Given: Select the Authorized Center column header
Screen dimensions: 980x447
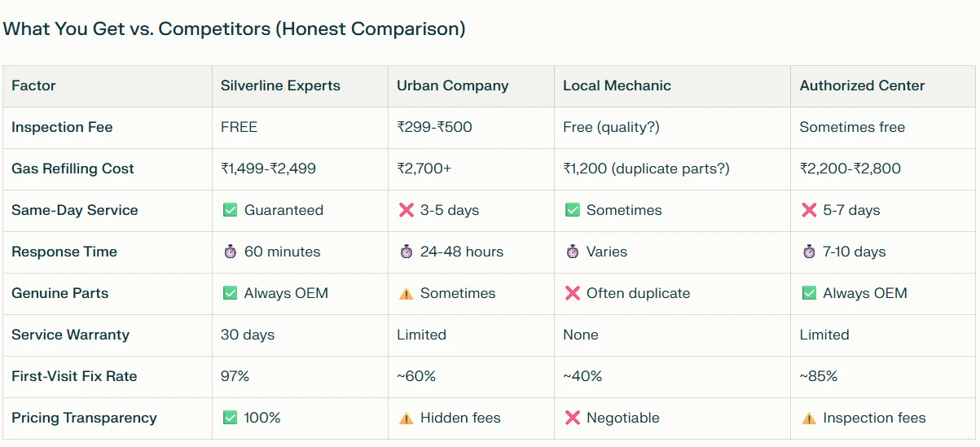Looking at the screenshot, I should pos(862,85).
